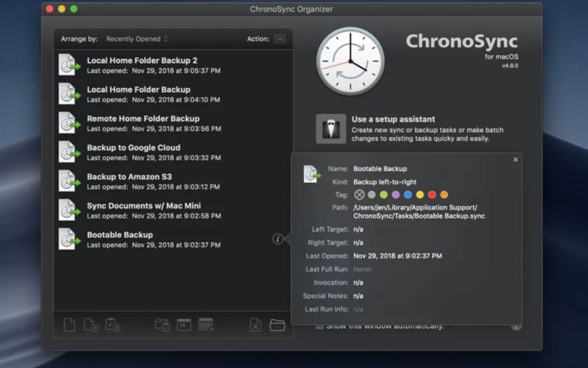
Task: Toggle the Show this window automatically checkbox
Action: 320,326
